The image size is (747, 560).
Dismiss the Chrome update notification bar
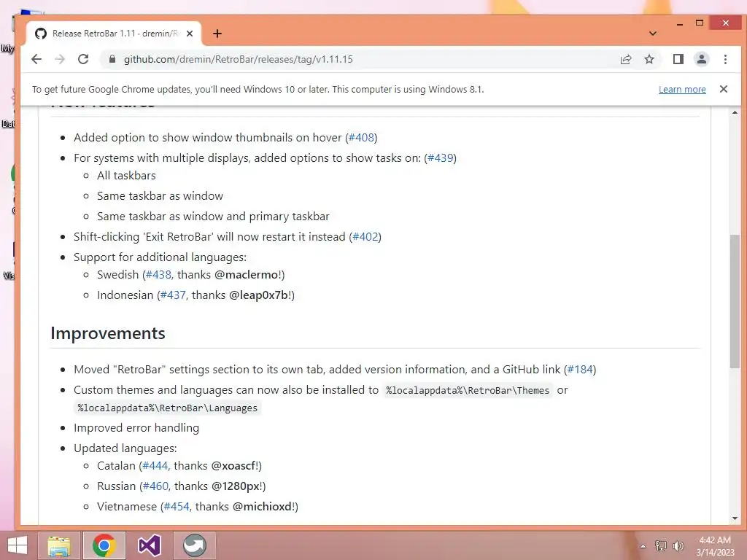click(x=723, y=89)
